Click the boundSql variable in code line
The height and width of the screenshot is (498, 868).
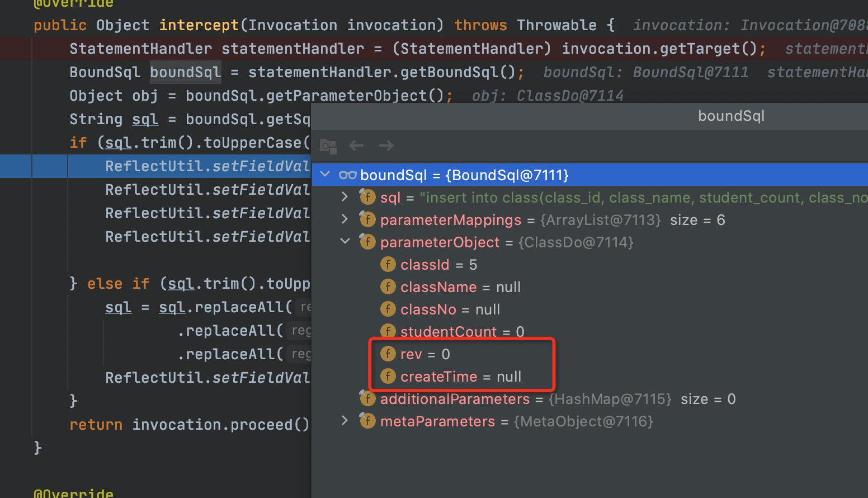point(186,72)
